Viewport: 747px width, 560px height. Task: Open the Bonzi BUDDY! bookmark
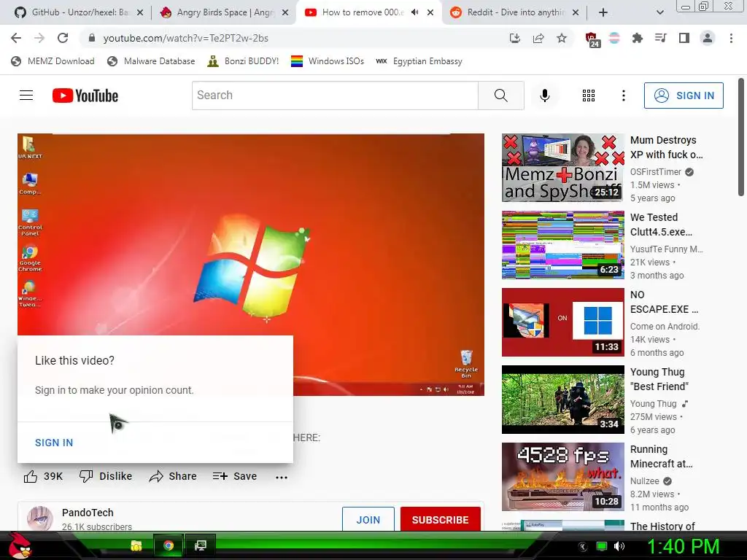243,61
